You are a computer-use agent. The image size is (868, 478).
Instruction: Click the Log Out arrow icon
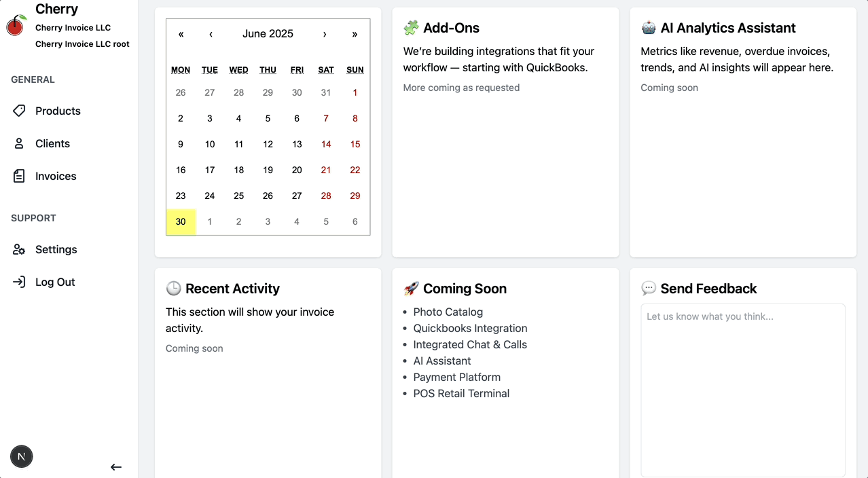pos(19,282)
